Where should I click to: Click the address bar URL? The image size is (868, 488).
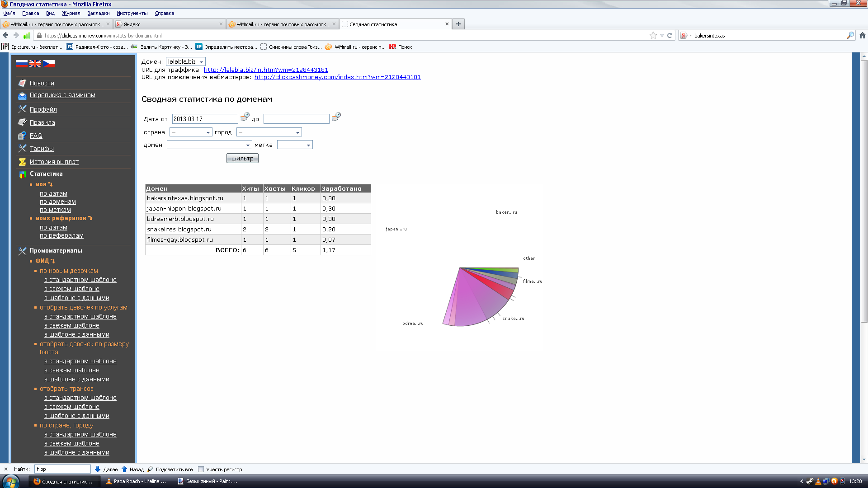point(103,35)
